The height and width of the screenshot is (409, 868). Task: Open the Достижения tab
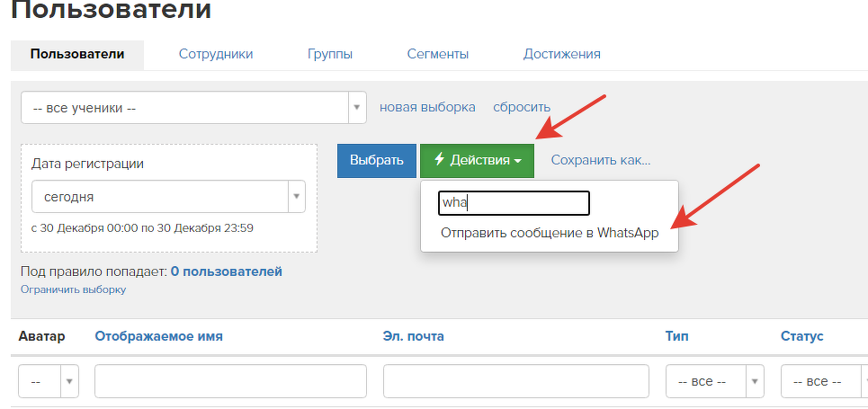[561, 54]
